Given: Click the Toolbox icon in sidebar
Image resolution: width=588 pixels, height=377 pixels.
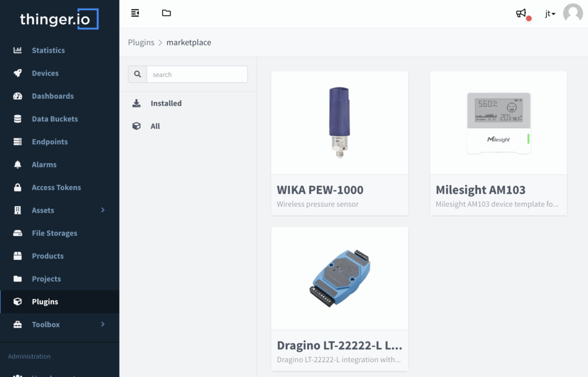Looking at the screenshot, I should pos(18,325).
